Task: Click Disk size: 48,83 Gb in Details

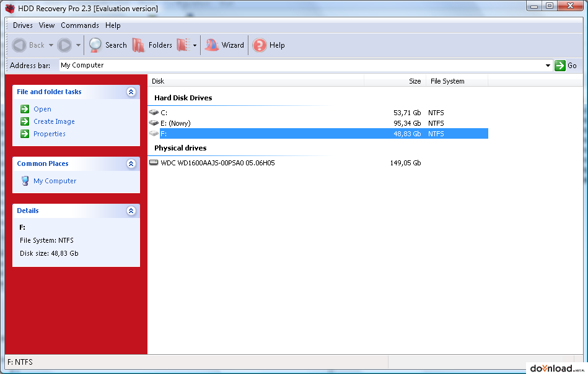Action: click(x=49, y=253)
